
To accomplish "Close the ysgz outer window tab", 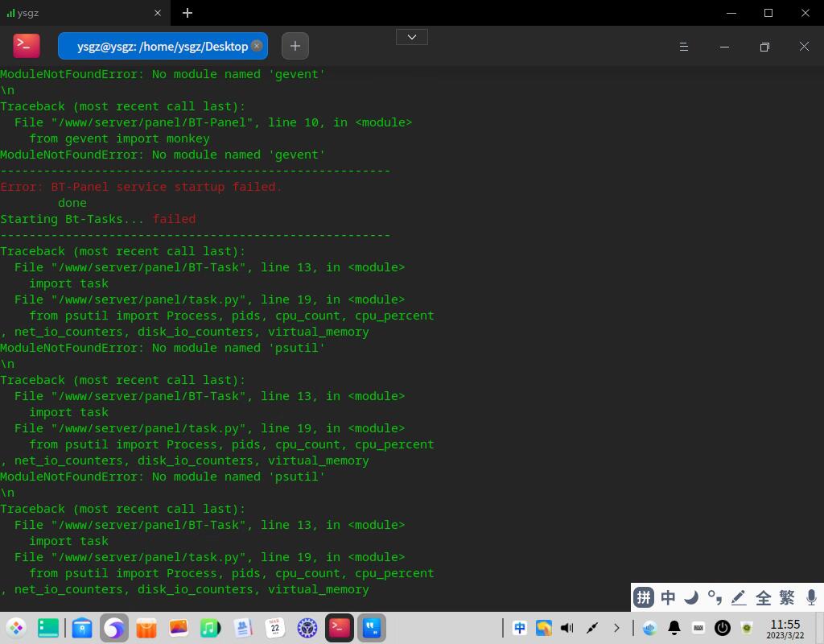I will tap(158, 13).
